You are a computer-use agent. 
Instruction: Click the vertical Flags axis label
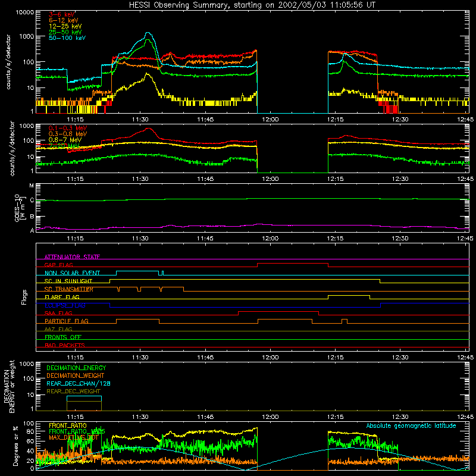pyautogui.click(x=24, y=297)
